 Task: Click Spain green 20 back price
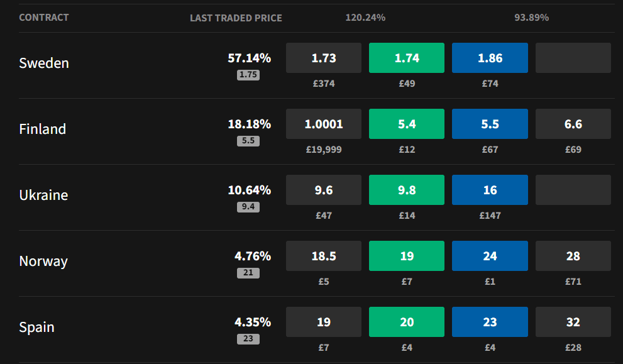407,323
